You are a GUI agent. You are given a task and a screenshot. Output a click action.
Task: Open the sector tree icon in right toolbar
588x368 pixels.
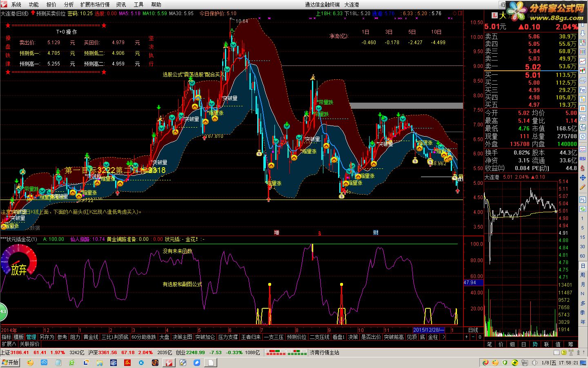click(583, 99)
